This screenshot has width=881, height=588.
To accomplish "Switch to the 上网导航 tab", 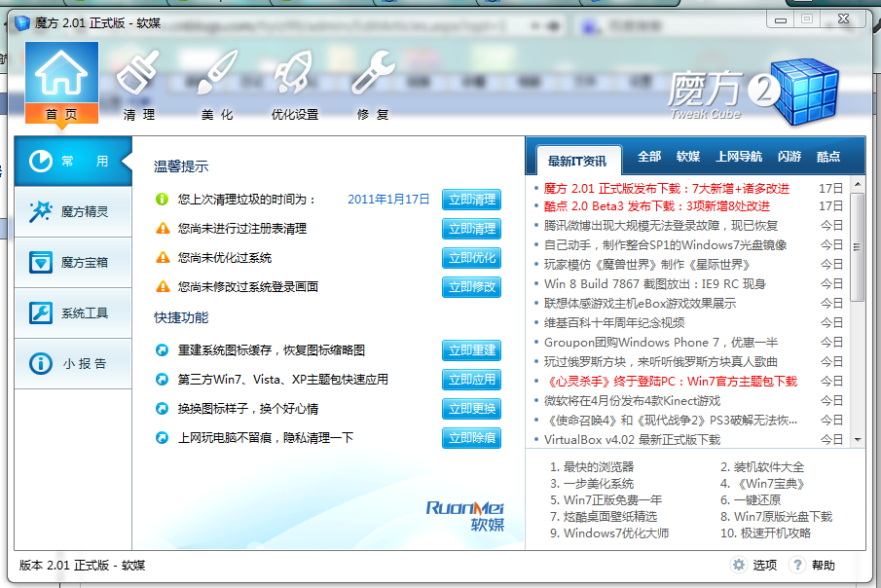I will click(x=739, y=157).
